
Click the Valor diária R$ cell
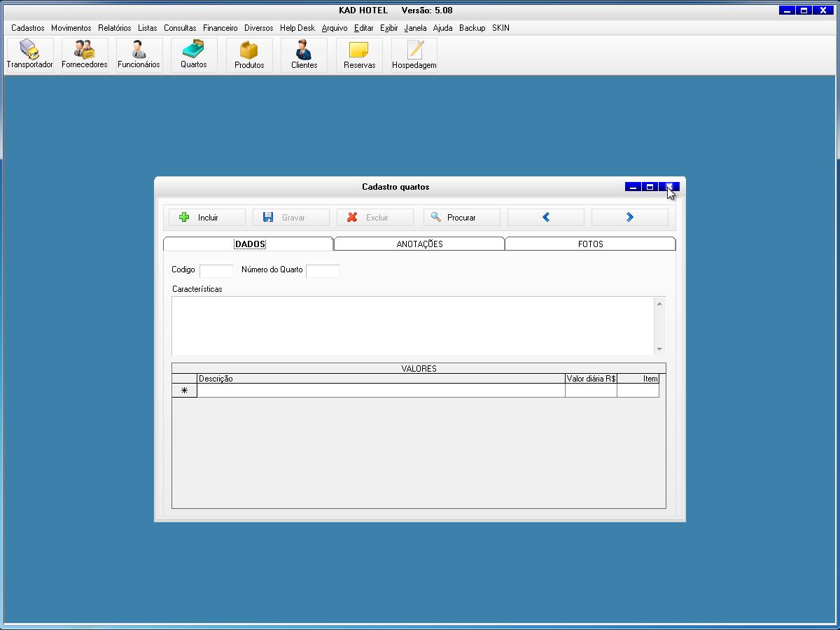tap(591, 391)
